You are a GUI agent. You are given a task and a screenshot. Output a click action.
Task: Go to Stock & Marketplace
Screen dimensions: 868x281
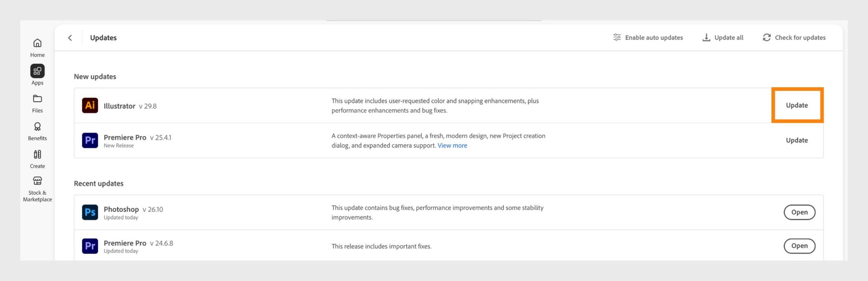[x=37, y=186]
